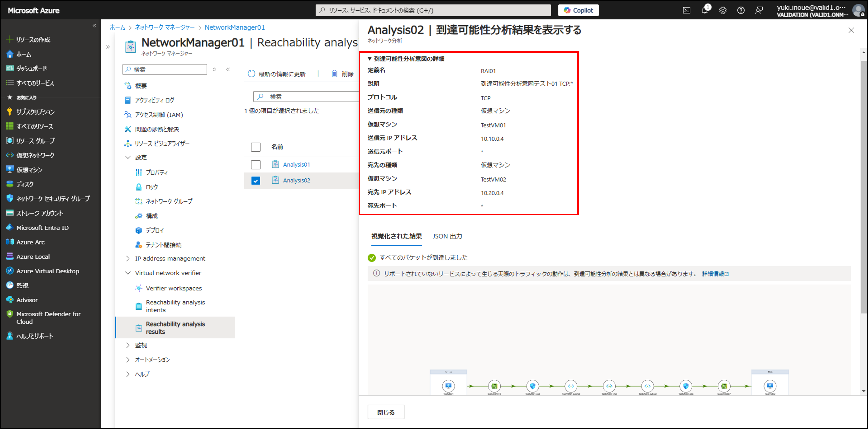Open the 詳細情報 link
The image size is (868, 429).
tap(715, 274)
